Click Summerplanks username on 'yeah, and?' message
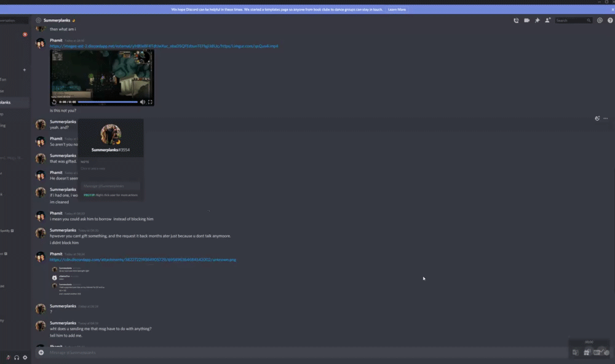This screenshot has height=364, width=615. click(x=63, y=122)
